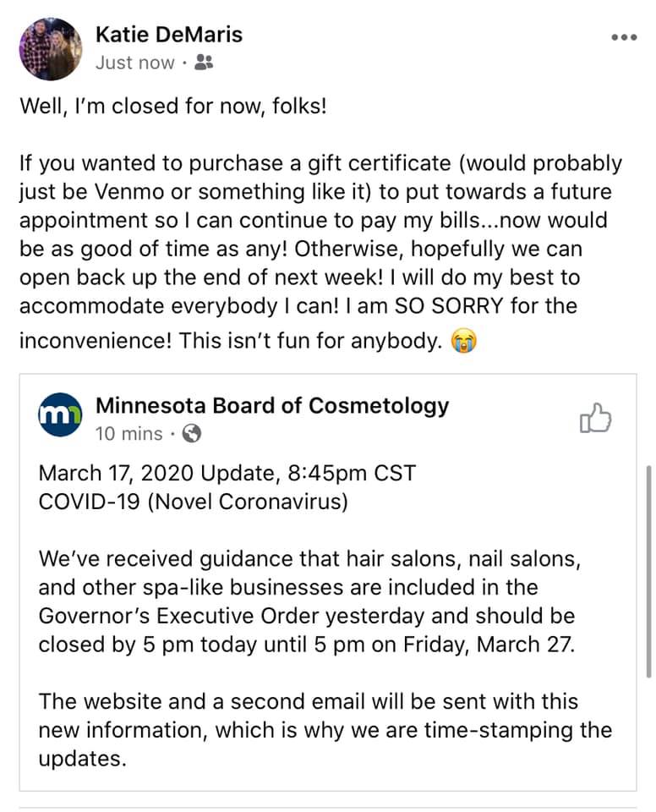Viewport: 656px width, 812px height.
Task: Click the "COVID-19 (Novel Coronavirus)" line
Action: click(x=193, y=502)
